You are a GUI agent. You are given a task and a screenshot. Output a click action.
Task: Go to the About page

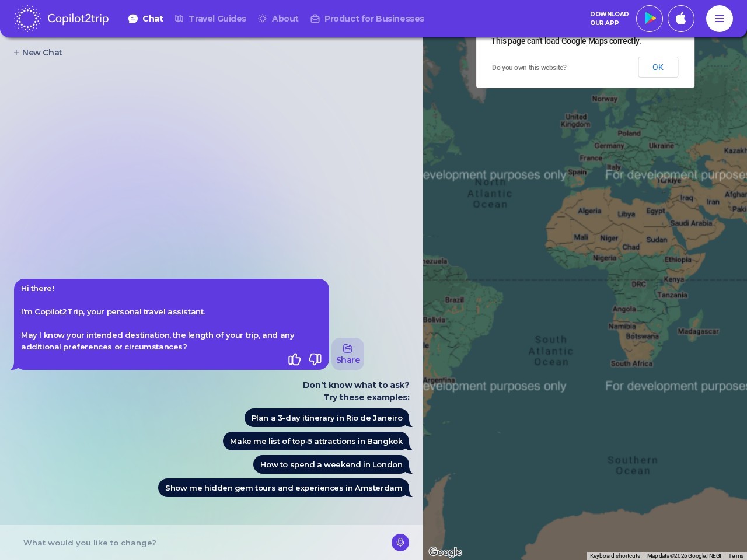pyautogui.click(x=278, y=19)
